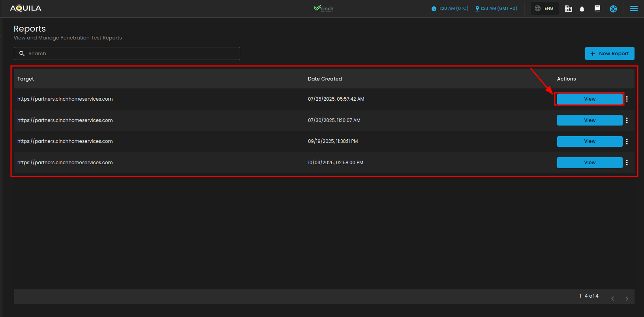The height and width of the screenshot is (317, 644).
Task: View the report created 09/19/2025
Action: click(x=590, y=141)
